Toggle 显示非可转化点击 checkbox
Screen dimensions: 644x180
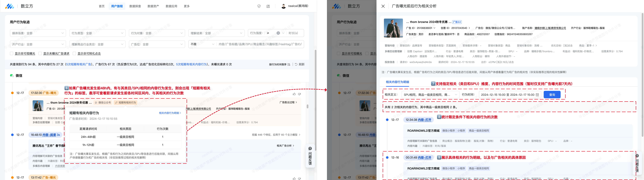74,53
